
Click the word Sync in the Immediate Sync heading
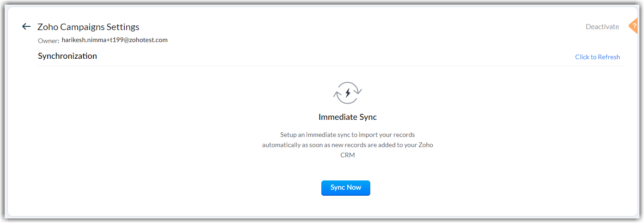[x=368, y=117]
